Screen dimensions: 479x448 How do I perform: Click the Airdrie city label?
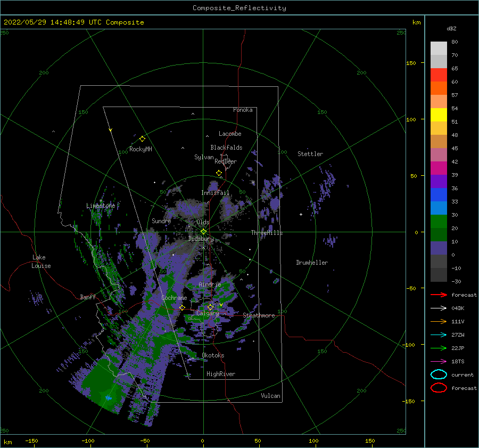[210, 284]
